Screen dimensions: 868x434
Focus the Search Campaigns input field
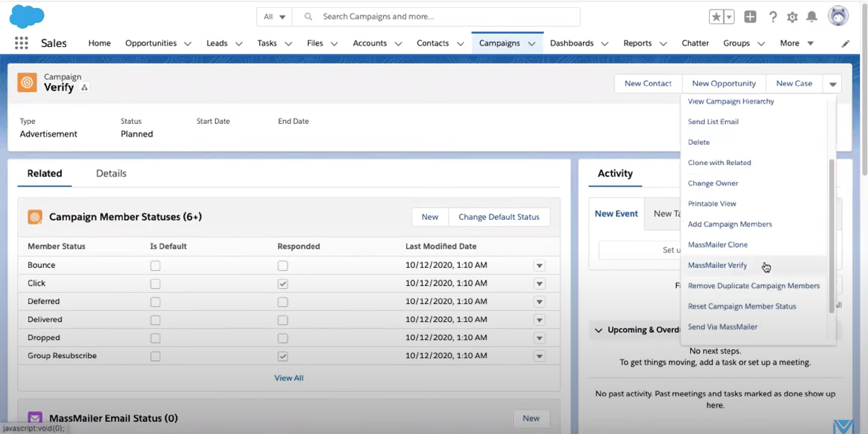[x=436, y=17]
